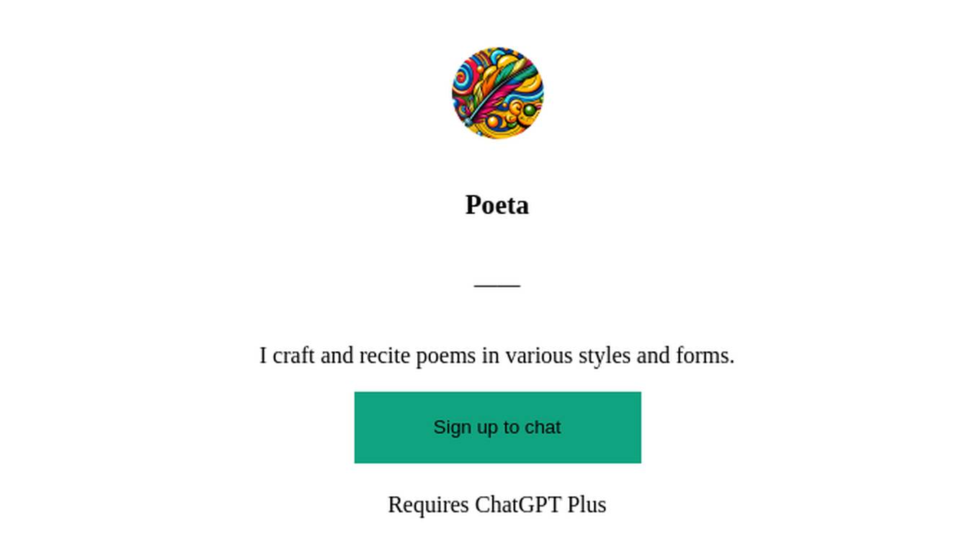Viewport: 980px width, 551px height.
Task: Click the word 'ChatGPT' below the button
Action: pos(518,504)
